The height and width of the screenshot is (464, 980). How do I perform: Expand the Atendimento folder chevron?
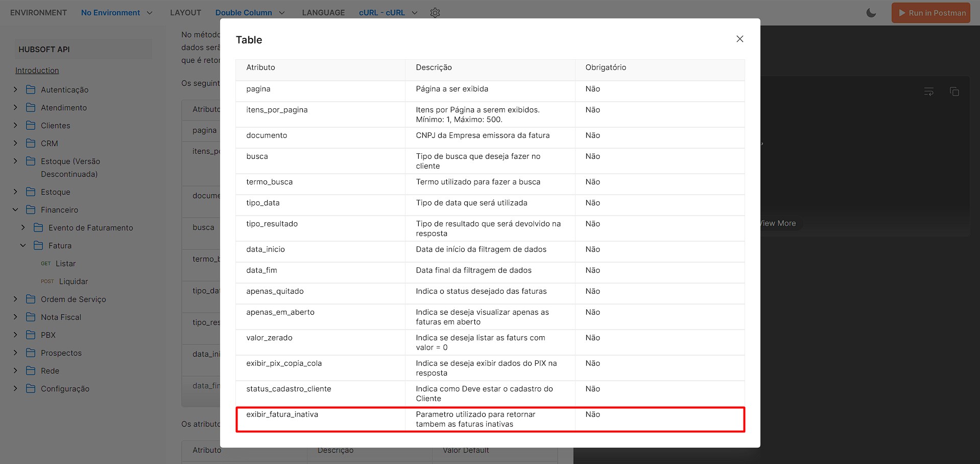[x=15, y=107]
